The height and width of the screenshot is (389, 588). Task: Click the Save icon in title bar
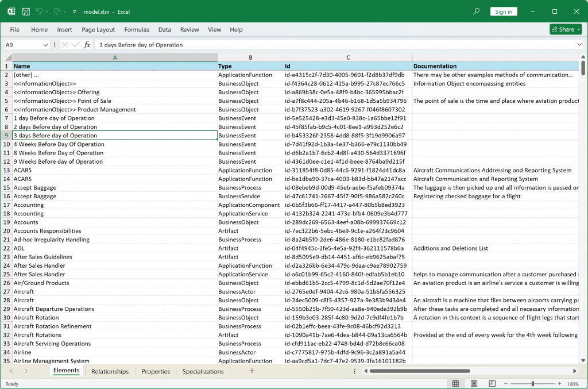(26, 11)
